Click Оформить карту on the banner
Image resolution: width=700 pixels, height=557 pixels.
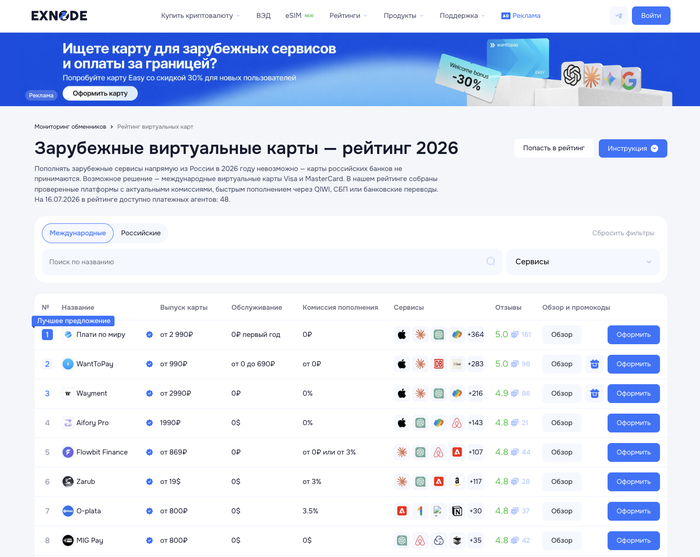(100, 93)
